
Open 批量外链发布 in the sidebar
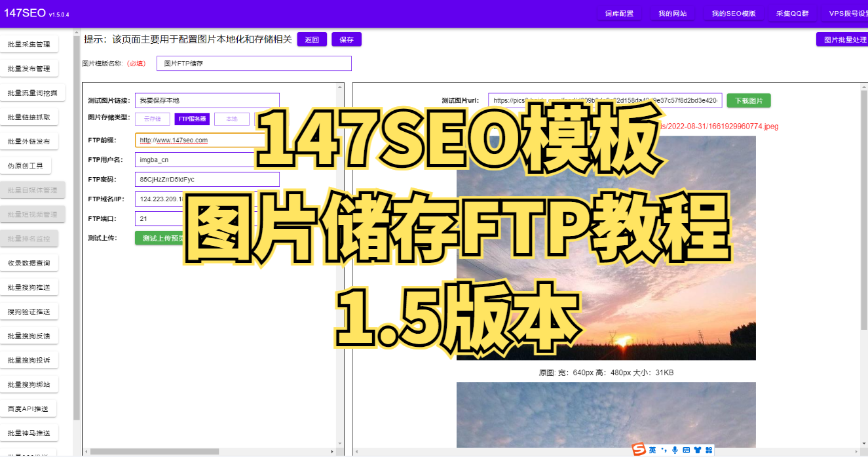(x=29, y=142)
